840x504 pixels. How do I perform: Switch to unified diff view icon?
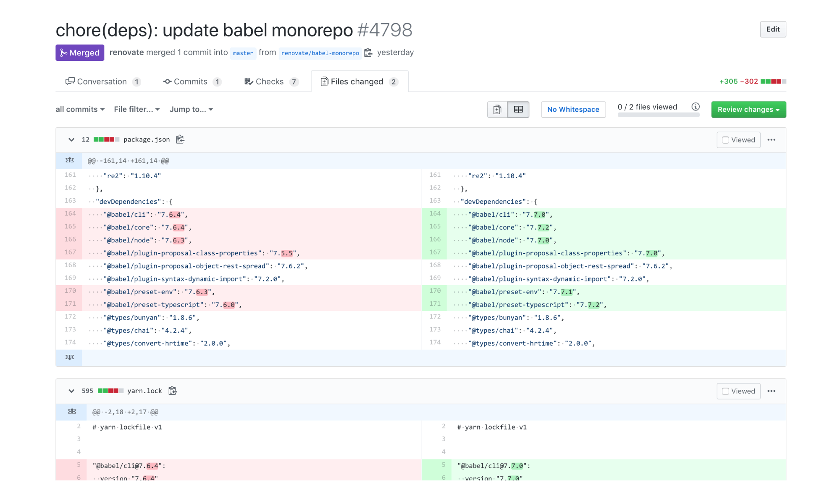[497, 110]
